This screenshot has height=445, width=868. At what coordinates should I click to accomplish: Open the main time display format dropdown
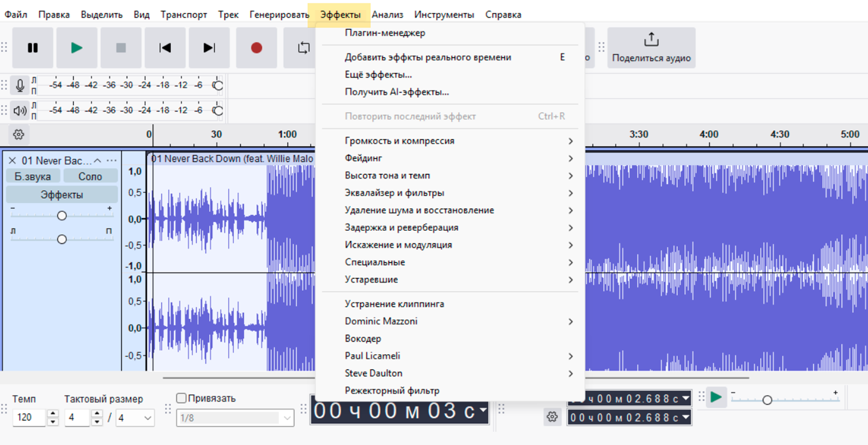click(484, 410)
